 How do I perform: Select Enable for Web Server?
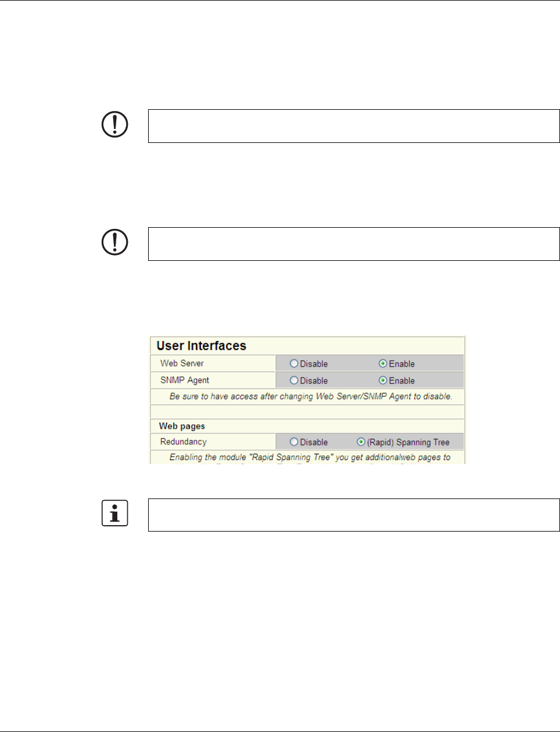[x=383, y=364]
